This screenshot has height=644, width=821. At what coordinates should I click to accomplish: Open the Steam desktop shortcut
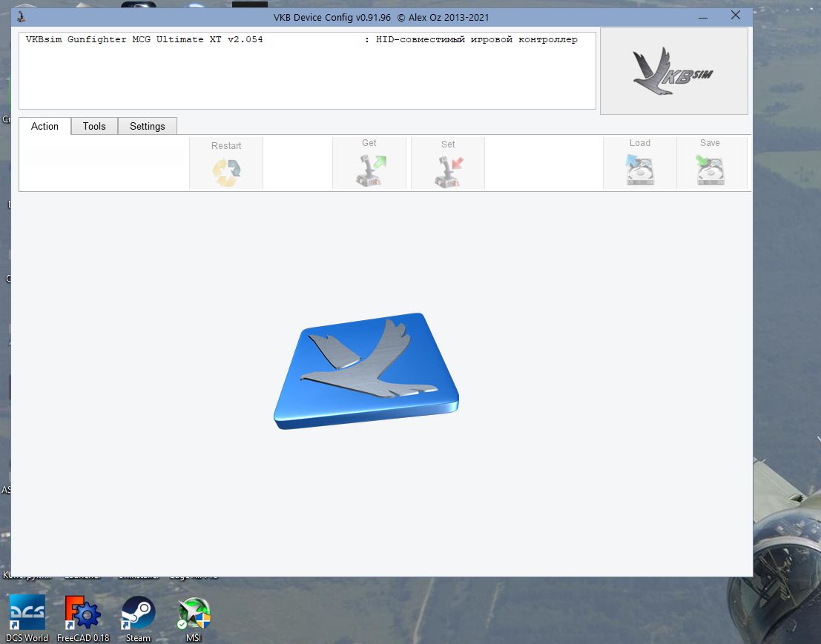(138, 618)
